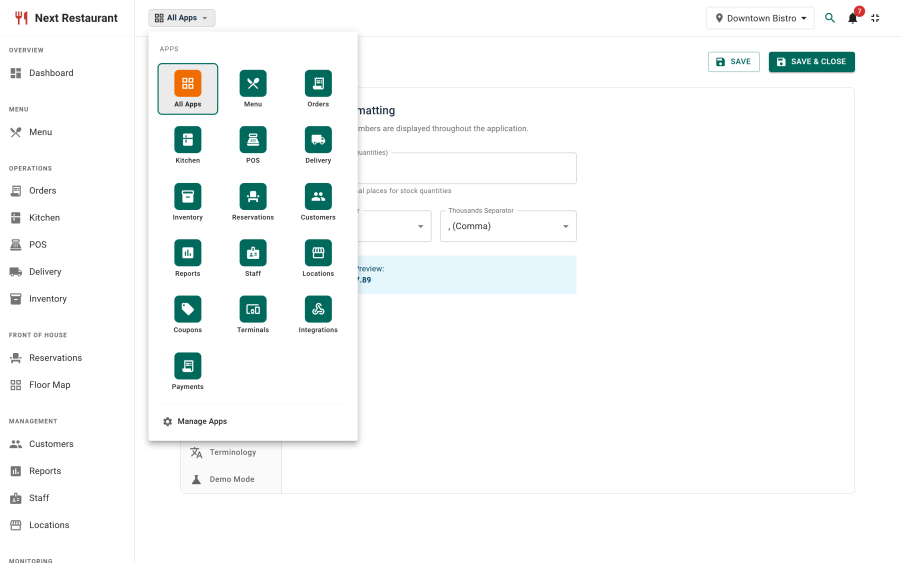Click the SAVE button
This screenshot has height=563, width=900.
click(x=734, y=61)
